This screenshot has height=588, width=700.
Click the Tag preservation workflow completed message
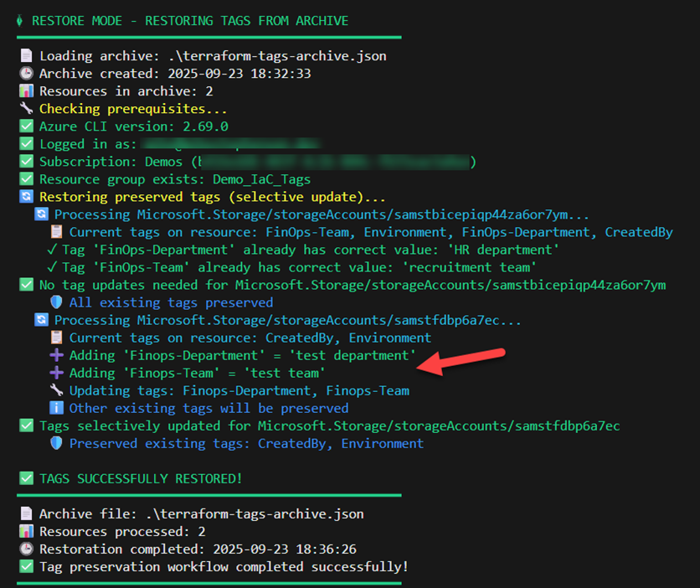tap(224, 566)
